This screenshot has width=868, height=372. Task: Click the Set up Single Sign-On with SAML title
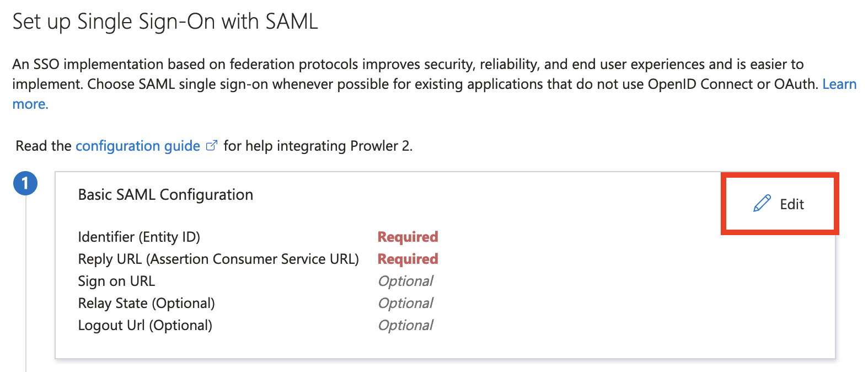tap(165, 22)
